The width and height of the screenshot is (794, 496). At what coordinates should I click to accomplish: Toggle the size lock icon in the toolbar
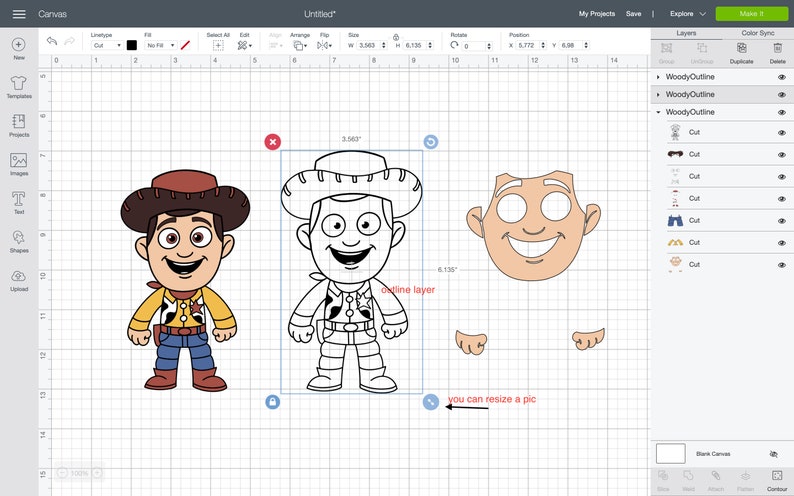[x=396, y=37]
